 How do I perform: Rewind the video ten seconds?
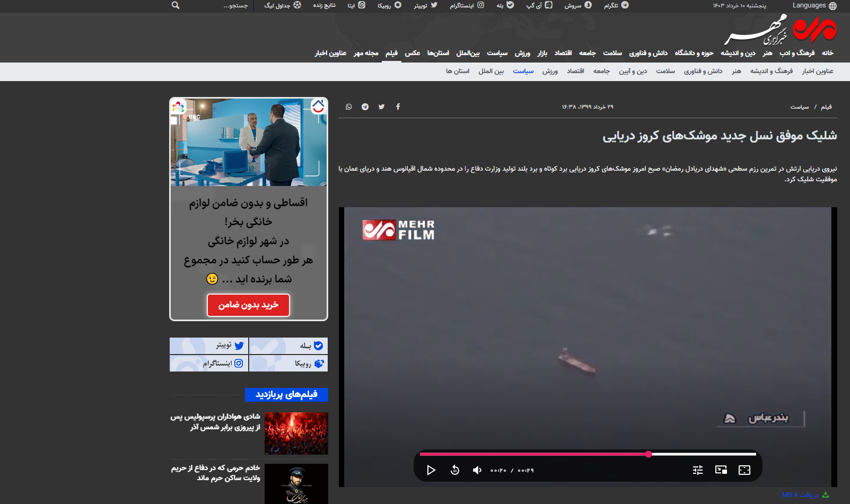click(x=454, y=470)
